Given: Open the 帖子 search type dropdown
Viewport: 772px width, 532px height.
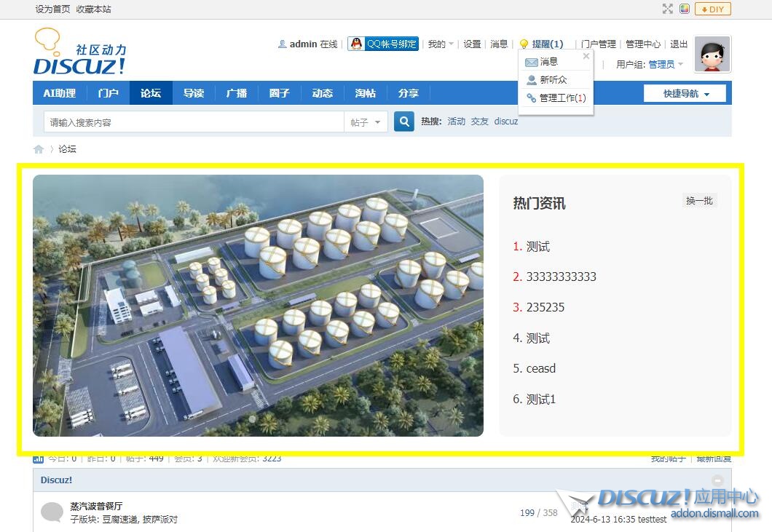Looking at the screenshot, I should 366,122.
